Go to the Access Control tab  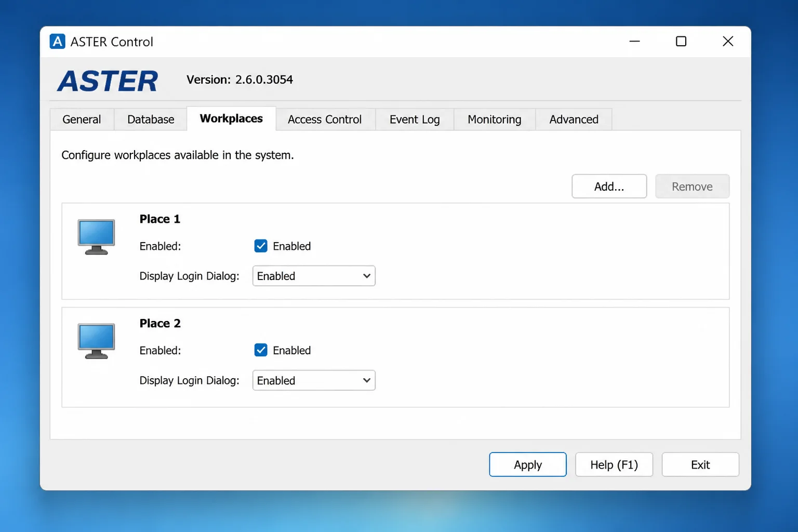[325, 119]
